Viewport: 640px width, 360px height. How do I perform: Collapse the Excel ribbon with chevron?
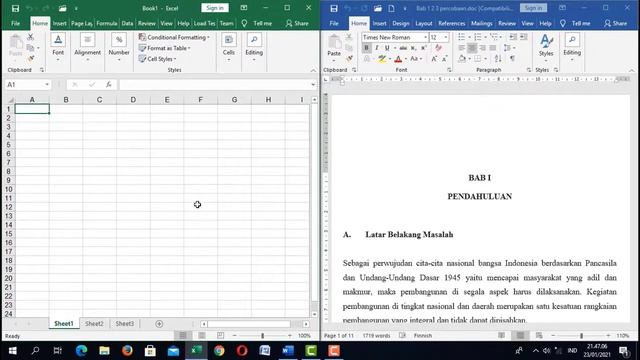pyautogui.click(x=313, y=70)
